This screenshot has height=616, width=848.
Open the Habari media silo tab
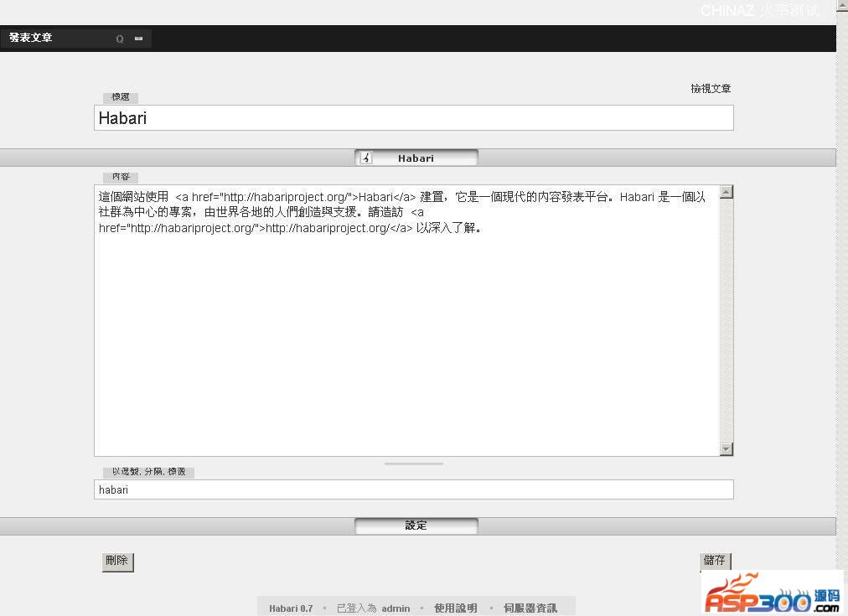(x=416, y=158)
